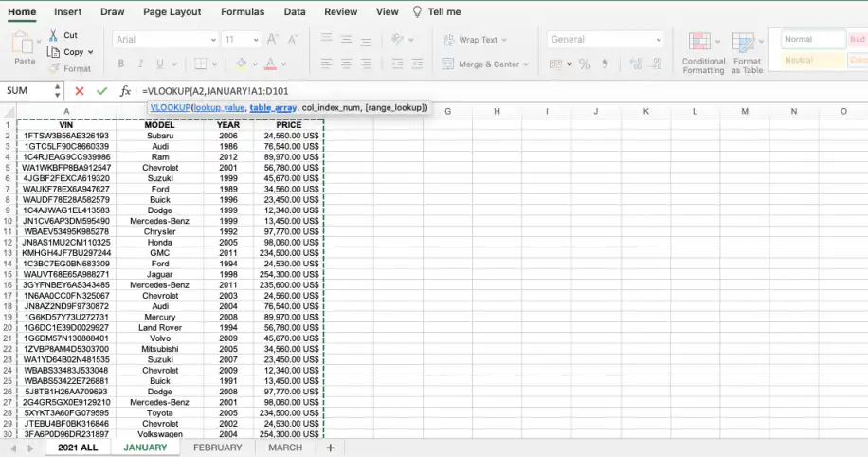The image size is (868, 457).
Task: Open the insert function fx dialog
Action: (x=126, y=91)
